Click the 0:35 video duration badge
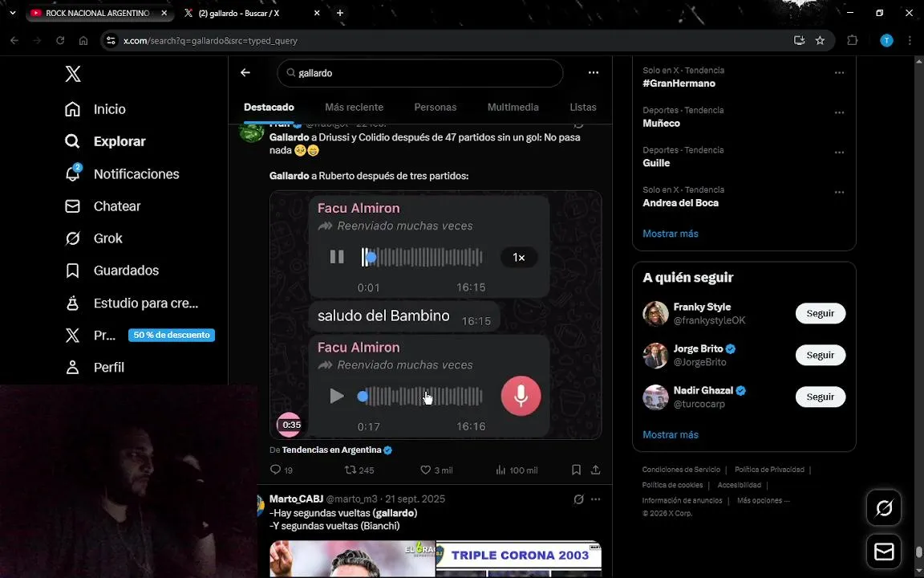 click(x=291, y=425)
